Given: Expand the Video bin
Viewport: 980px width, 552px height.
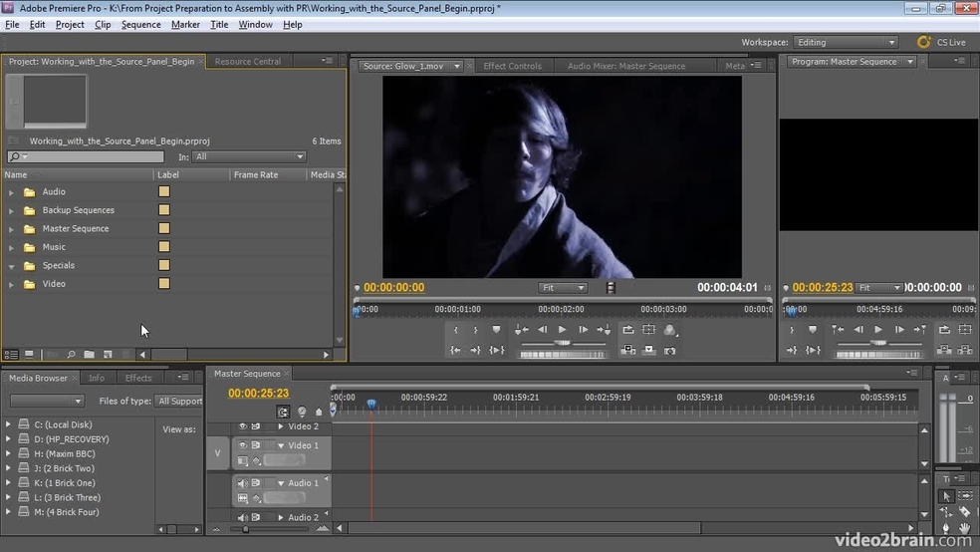Looking at the screenshot, I should pyautogui.click(x=11, y=285).
